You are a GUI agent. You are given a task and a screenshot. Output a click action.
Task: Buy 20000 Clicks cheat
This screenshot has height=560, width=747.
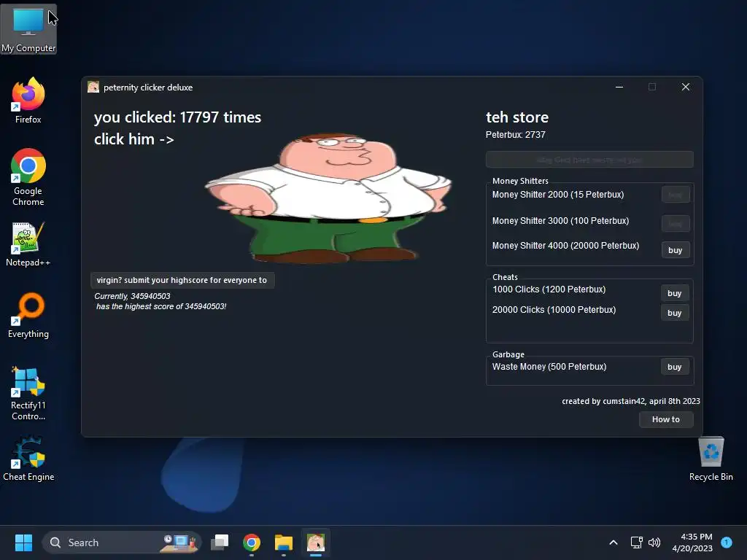(x=674, y=313)
